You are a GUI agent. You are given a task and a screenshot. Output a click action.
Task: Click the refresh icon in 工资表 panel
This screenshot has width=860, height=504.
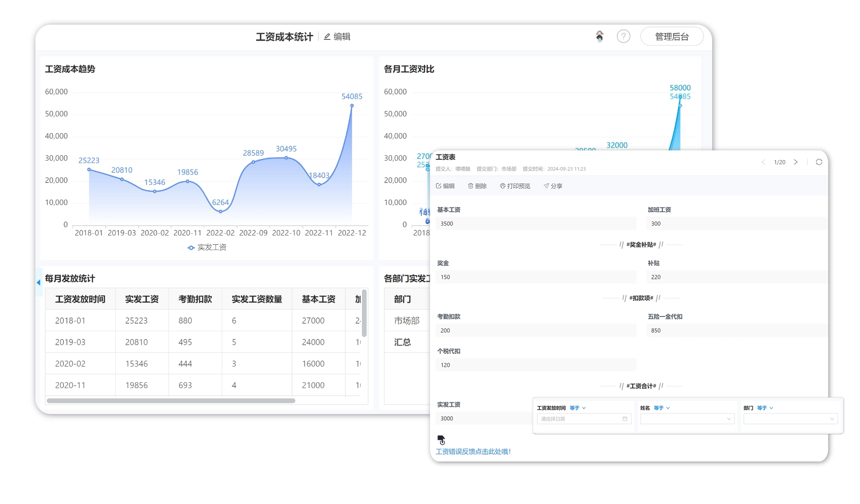(x=819, y=162)
